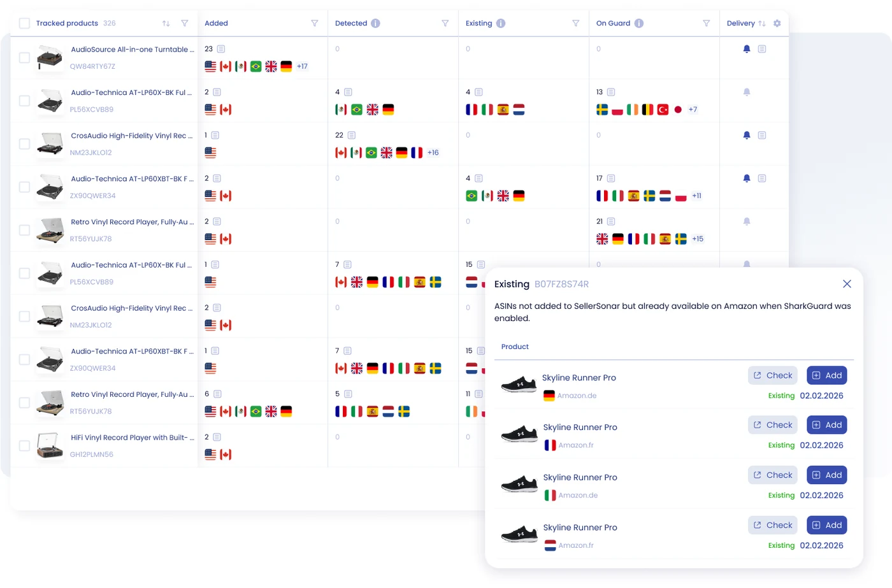Viewport: 892px width, 588px height.
Task: Click the ASIN text QW84RTY67Z
Action: point(92,66)
